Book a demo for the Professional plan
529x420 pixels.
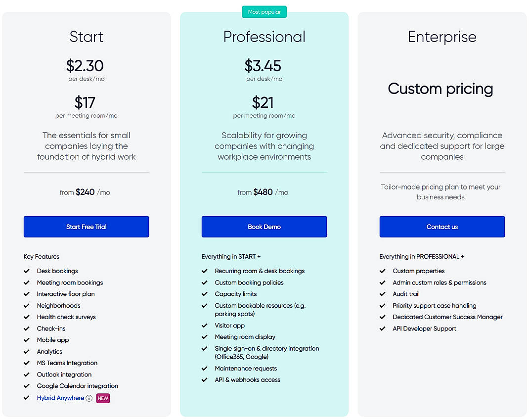(x=264, y=227)
